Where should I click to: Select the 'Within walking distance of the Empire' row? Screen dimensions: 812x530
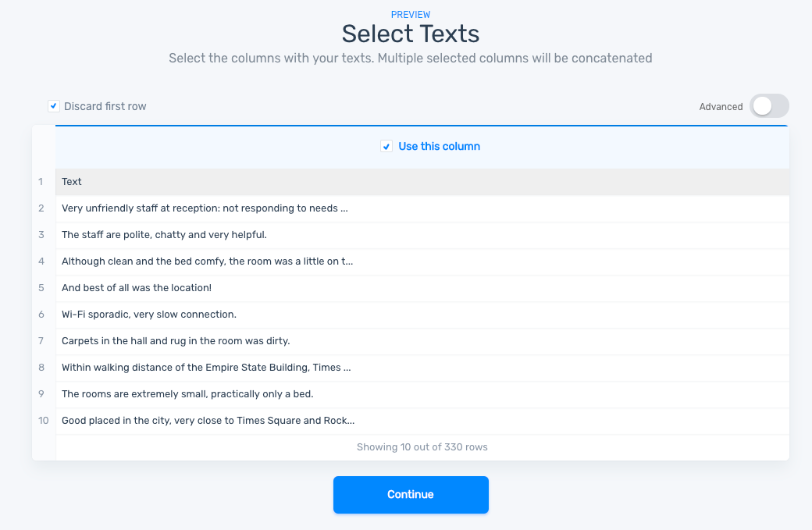206,368
